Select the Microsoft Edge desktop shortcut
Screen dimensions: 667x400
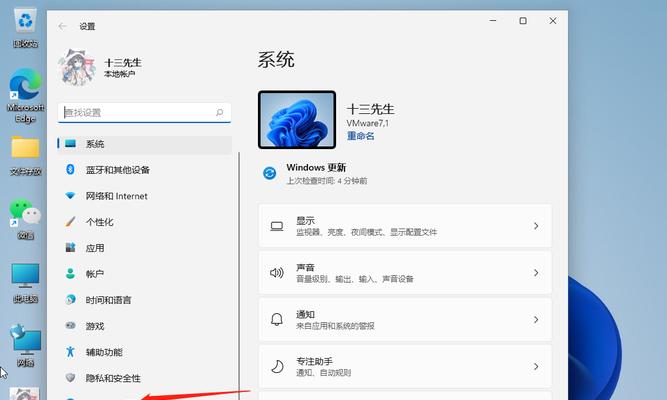26,96
